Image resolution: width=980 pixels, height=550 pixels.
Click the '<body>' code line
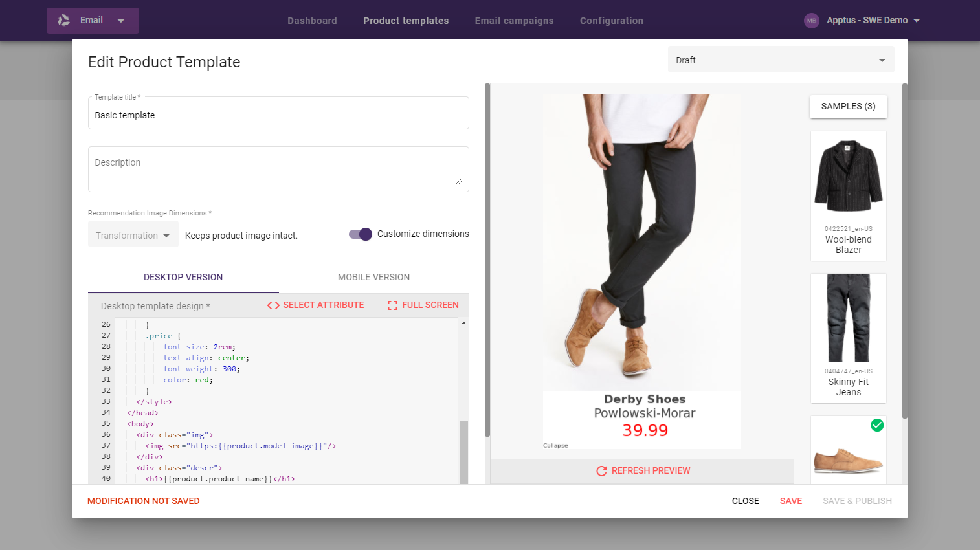click(x=140, y=424)
